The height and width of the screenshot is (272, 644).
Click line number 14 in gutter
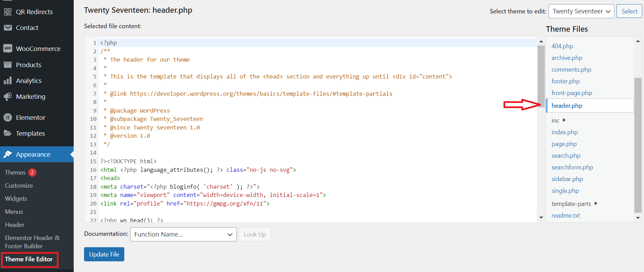click(x=93, y=153)
